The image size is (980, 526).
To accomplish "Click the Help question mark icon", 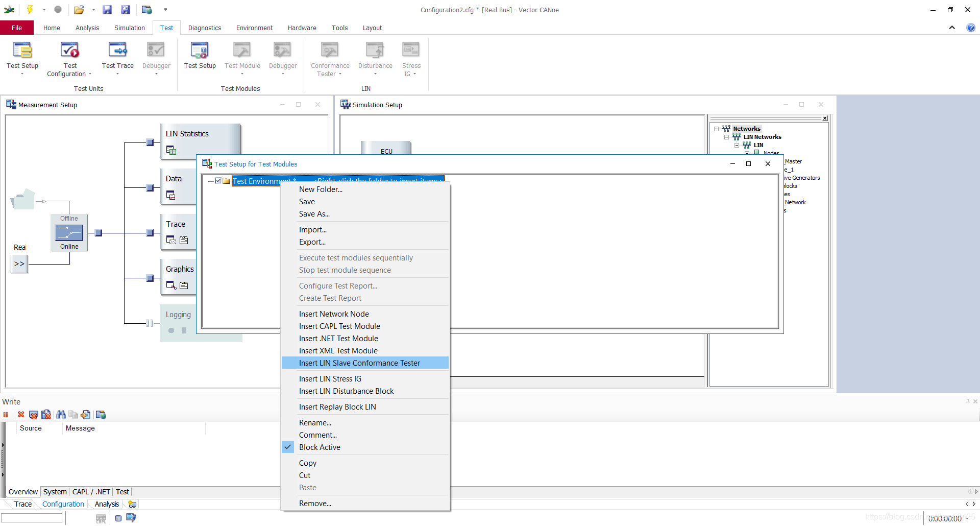I will click(x=970, y=28).
